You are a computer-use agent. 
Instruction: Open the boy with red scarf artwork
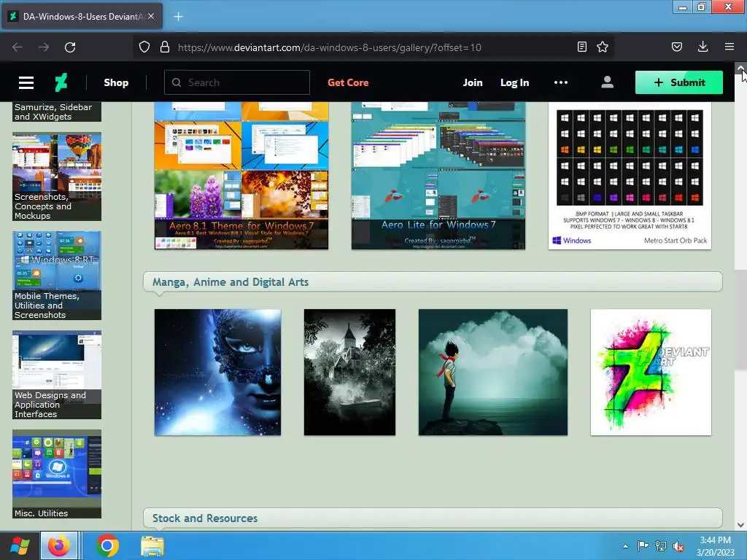pyautogui.click(x=493, y=372)
